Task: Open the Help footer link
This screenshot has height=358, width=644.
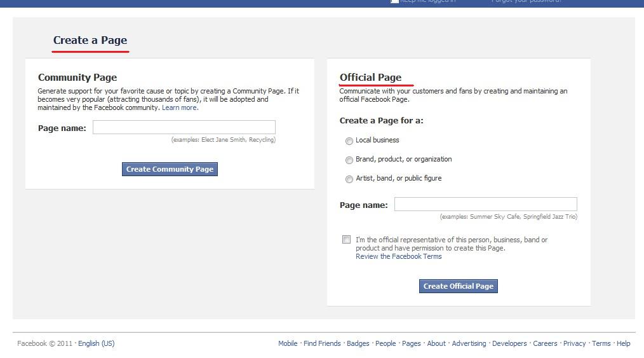Action: [x=623, y=343]
